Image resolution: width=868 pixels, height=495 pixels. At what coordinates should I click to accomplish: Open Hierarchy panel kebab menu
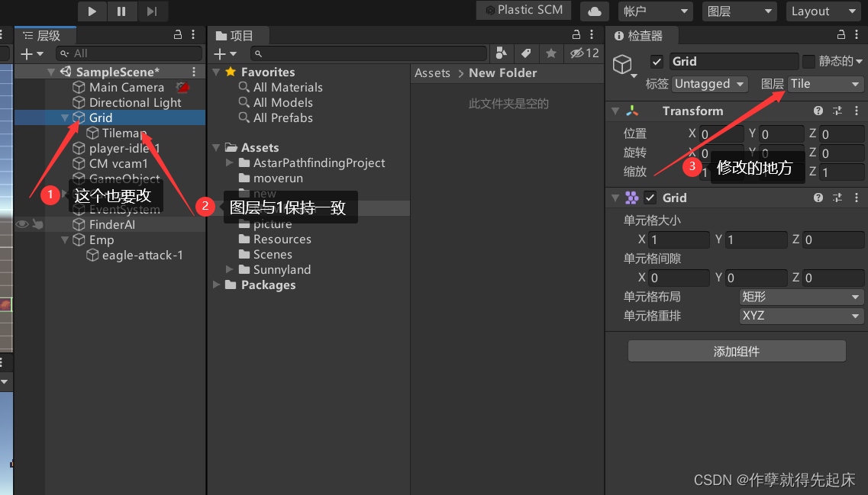click(193, 35)
